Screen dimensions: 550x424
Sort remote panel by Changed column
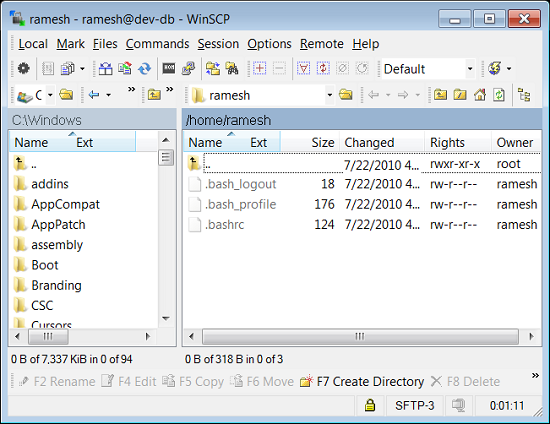382,142
